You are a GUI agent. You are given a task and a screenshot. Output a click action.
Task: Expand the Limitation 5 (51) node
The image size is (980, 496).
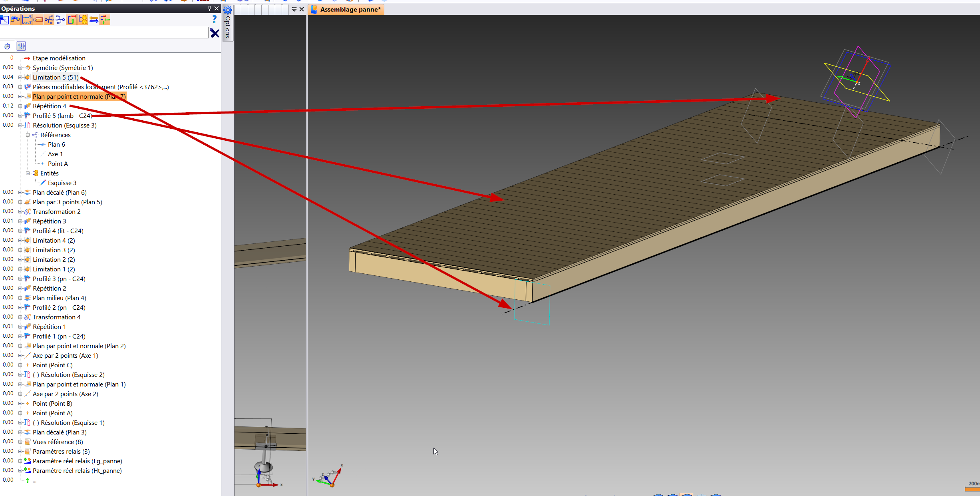coord(20,78)
